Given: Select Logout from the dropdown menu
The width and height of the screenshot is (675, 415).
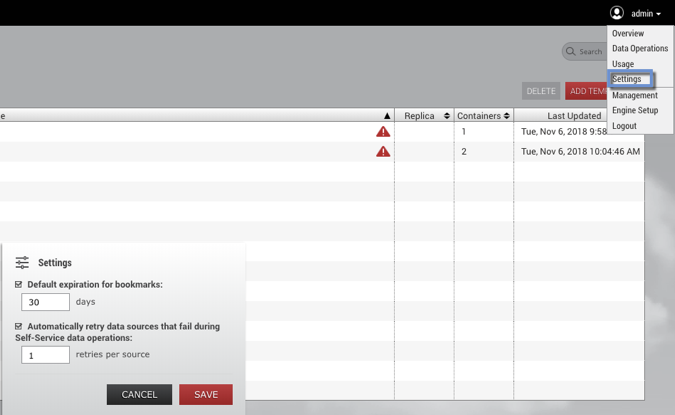Looking at the screenshot, I should [624, 126].
